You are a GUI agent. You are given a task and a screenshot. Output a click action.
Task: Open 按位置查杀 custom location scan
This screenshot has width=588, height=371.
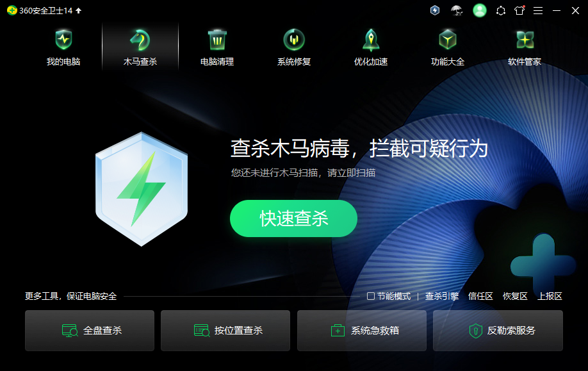click(x=225, y=331)
